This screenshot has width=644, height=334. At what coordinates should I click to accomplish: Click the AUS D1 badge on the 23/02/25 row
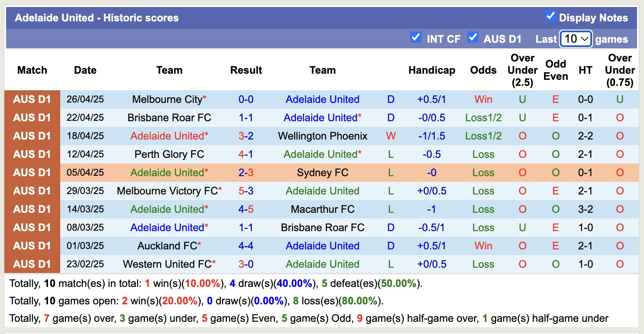click(x=32, y=264)
